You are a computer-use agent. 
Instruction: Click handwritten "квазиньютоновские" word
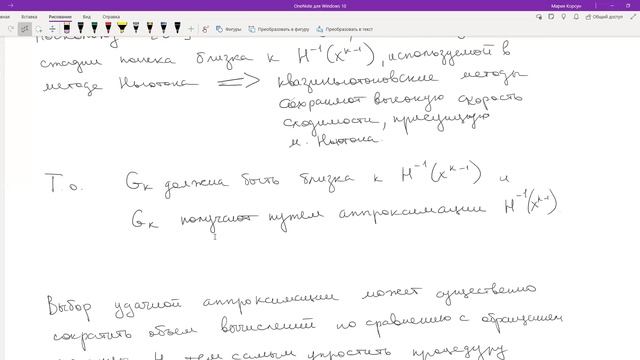(357, 79)
